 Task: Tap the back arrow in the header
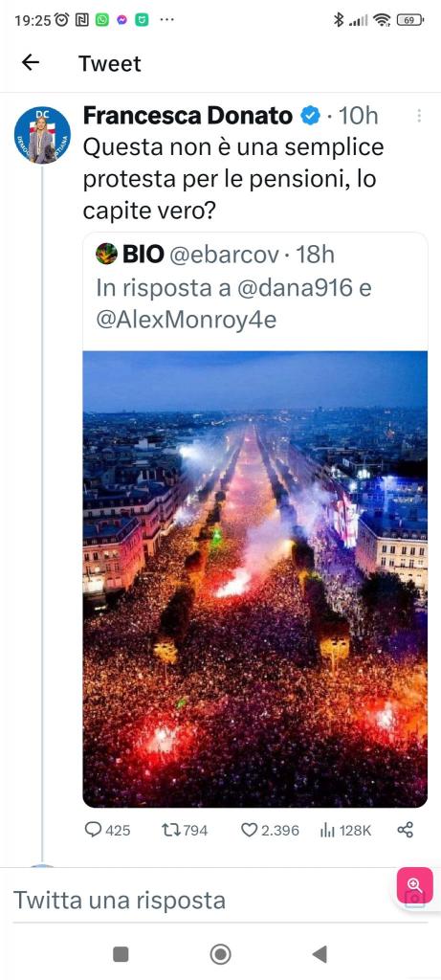coord(30,62)
